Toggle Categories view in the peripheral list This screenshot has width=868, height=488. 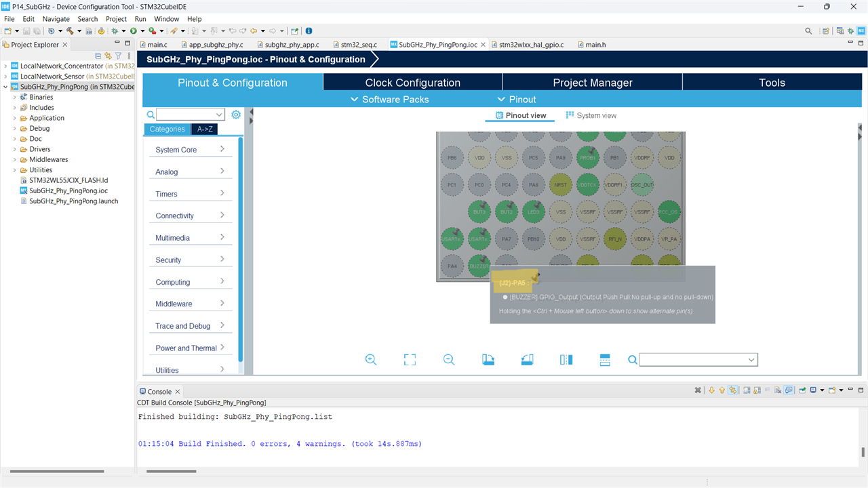(x=167, y=129)
